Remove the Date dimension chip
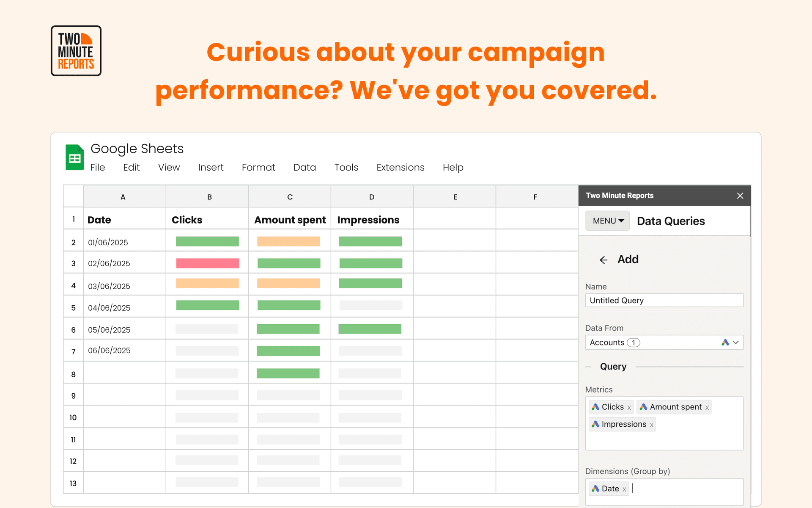The height and width of the screenshot is (508, 812). (625, 489)
